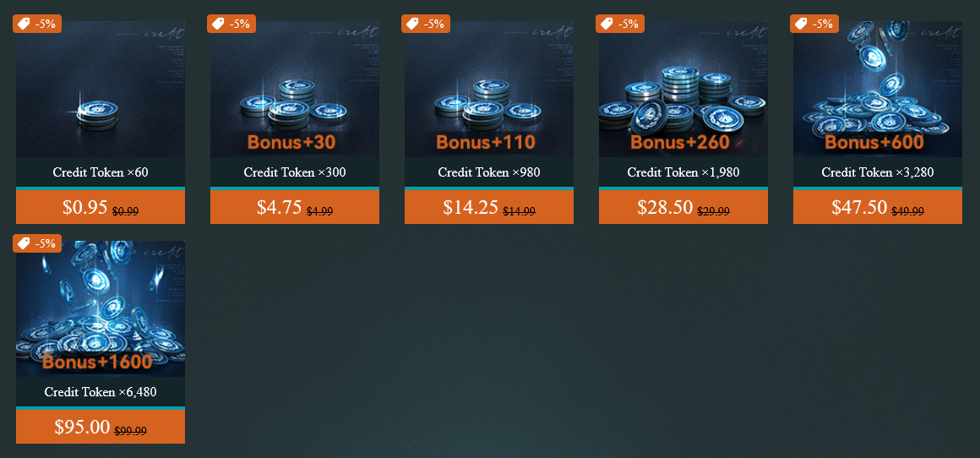Image resolution: width=980 pixels, height=458 pixels.
Task: Select the Bonus+30 coin image
Action: click(295, 90)
